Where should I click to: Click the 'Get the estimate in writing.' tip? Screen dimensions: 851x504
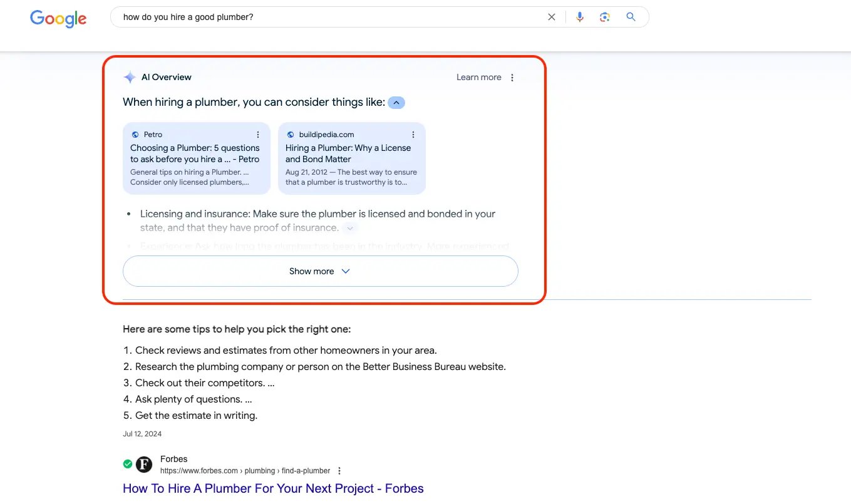coord(196,416)
